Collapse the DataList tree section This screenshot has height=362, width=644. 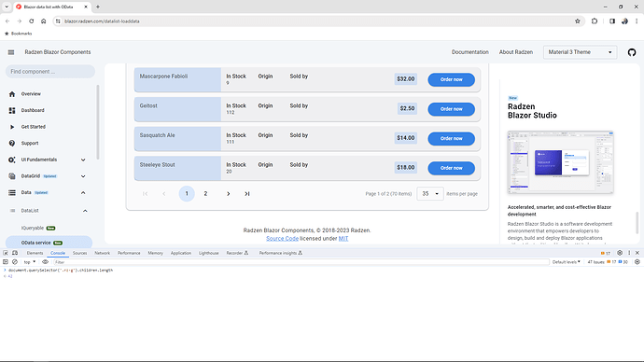[85, 211]
